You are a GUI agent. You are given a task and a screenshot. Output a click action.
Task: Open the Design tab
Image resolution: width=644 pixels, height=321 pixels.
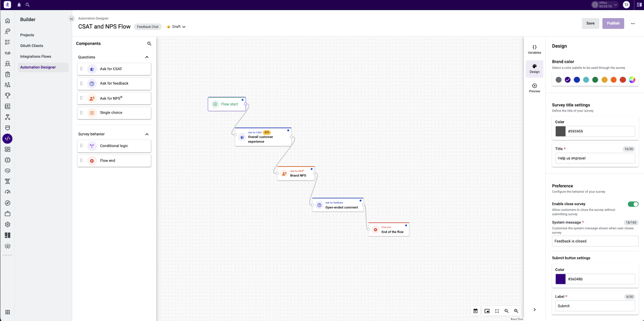tap(535, 68)
